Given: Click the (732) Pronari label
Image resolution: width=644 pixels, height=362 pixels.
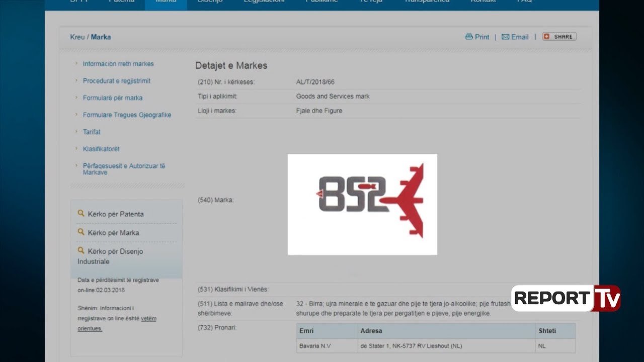Looking at the screenshot, I should click(x=217, y=327).
